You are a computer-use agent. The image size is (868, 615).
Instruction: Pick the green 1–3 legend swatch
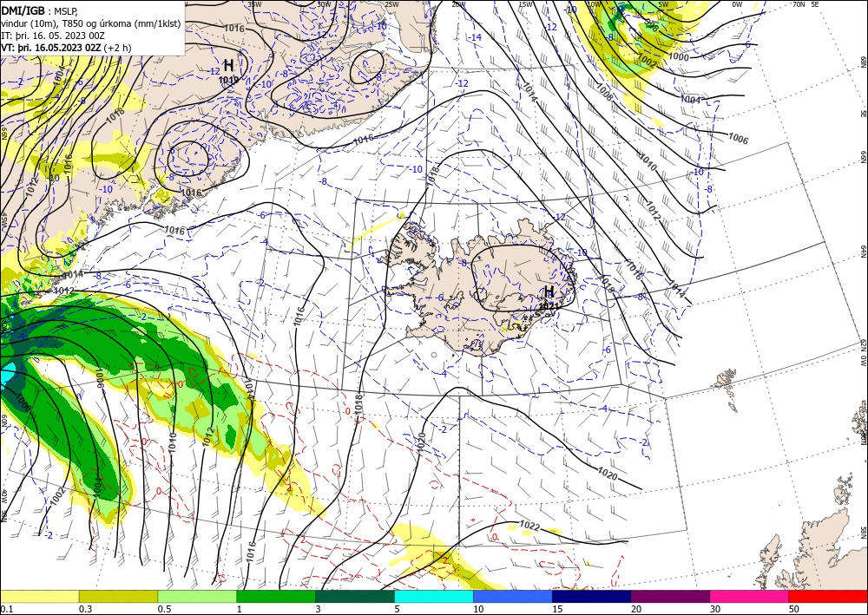276,596
